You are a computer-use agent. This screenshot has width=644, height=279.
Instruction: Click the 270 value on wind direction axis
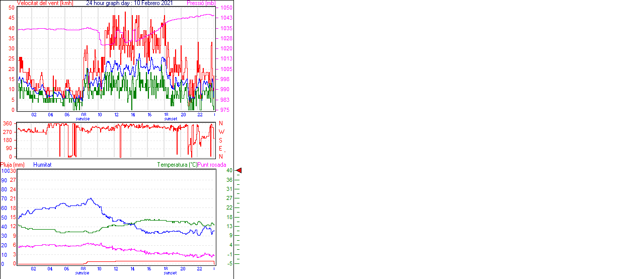(8, 132)
